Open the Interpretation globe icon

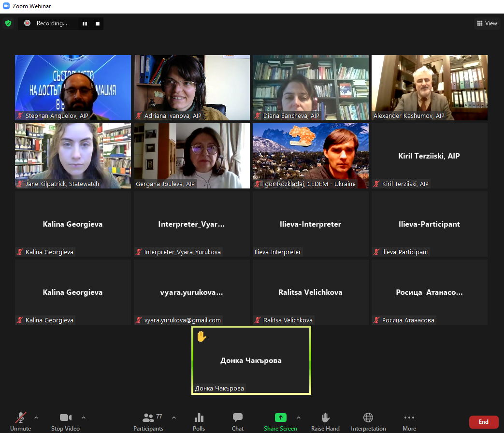click(x=368, y=418)
